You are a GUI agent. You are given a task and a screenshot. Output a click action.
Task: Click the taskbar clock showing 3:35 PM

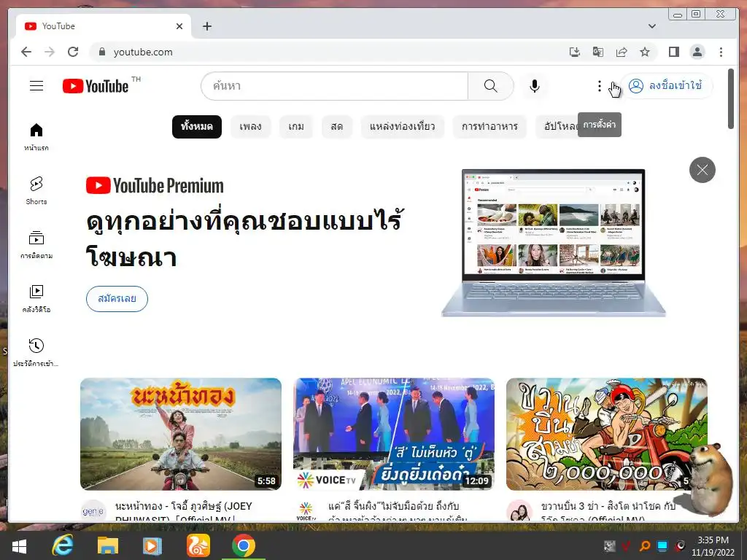point(713,546)
